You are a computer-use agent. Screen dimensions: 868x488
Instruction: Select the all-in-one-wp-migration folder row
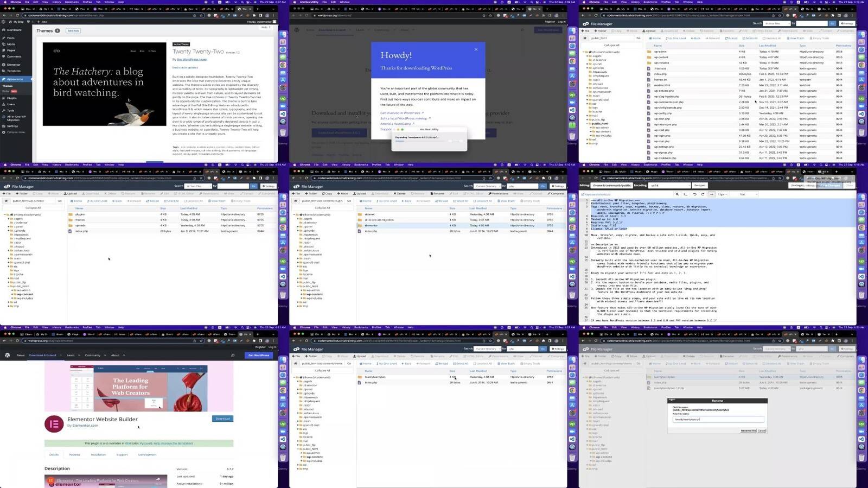(462, 220)
